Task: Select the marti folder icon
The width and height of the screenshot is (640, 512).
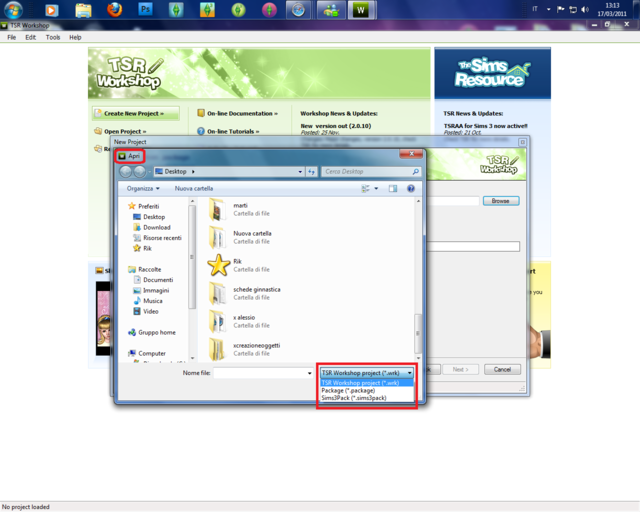Action: 217,209
